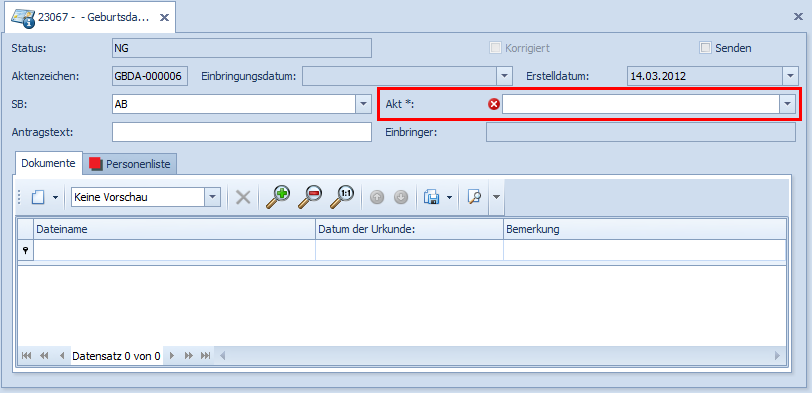Click the new document icon in toolbar
The width and height of the screenshot is (812, 393).
click(38, 197)
